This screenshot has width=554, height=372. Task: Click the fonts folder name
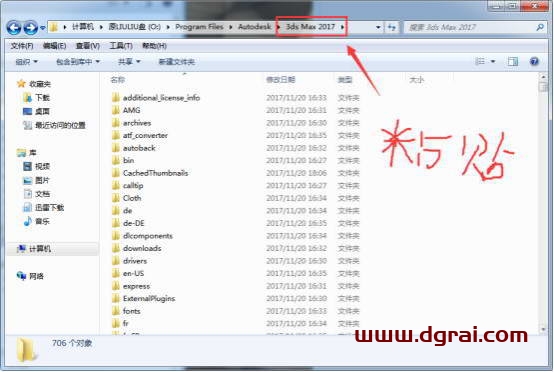point(131,311)
